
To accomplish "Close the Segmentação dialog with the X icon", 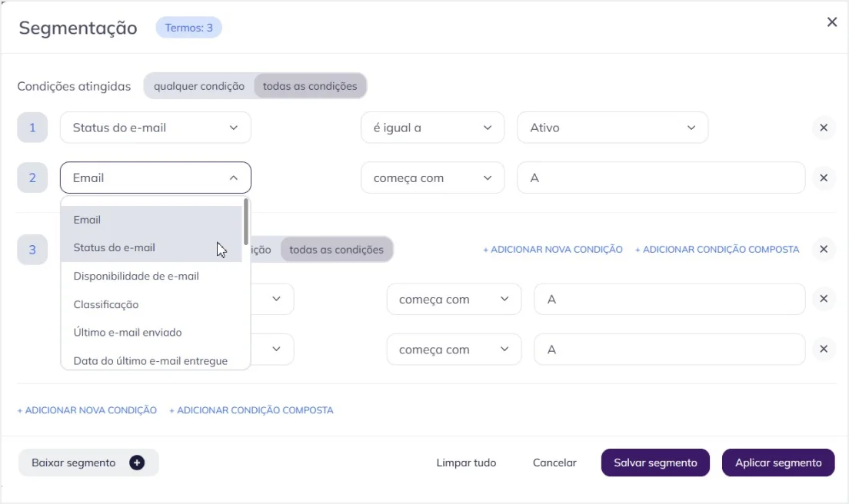I will (x=831, y=22).
